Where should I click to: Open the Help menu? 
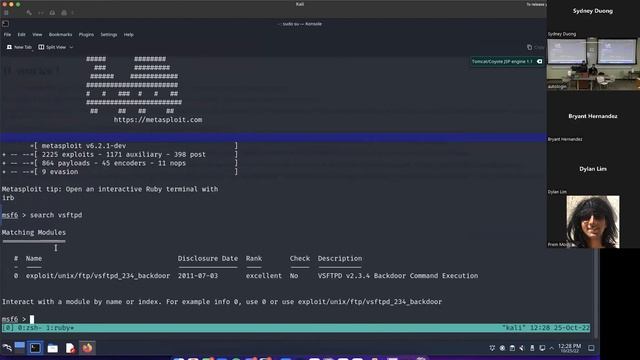pyautogui.click(x=129, y=35)
